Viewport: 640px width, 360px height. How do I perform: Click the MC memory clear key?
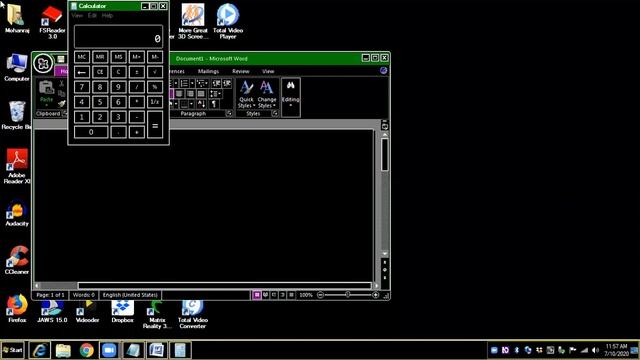click(82, 57)
